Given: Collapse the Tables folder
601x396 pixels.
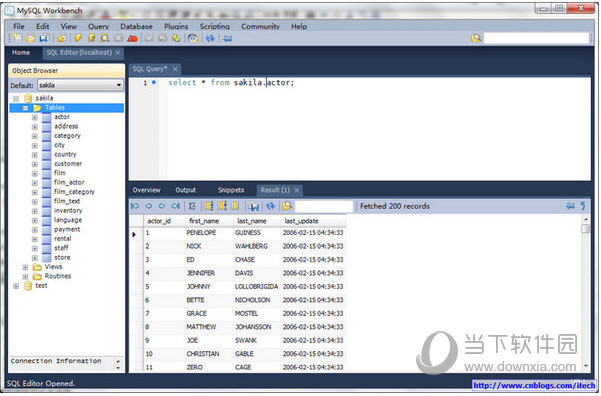Looking at the screenshot, I should [25, 108].
